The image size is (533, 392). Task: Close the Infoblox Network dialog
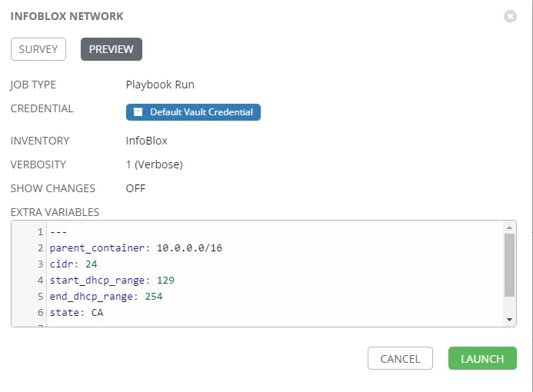[510, 16]
